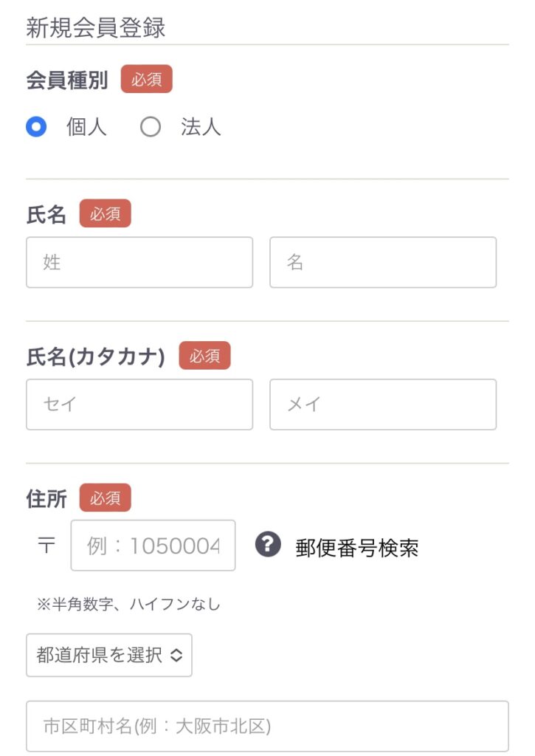The width and height of the screenshot is (535, 756).
Task: Focus the メイ katakana field
Action: 383,404
